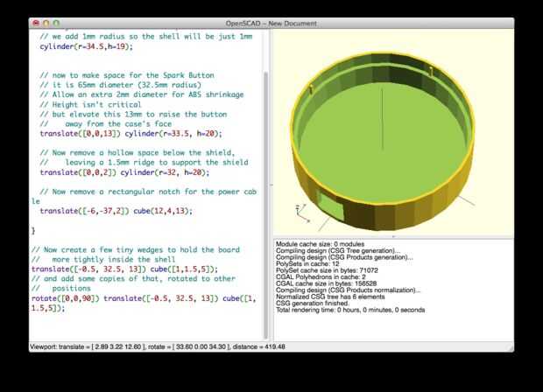Image resolution: width=543 pixels, height=392 pixels.
Task: Click console line 'Normalized CSG tree has 6 elements'
Action: point(330,297)
